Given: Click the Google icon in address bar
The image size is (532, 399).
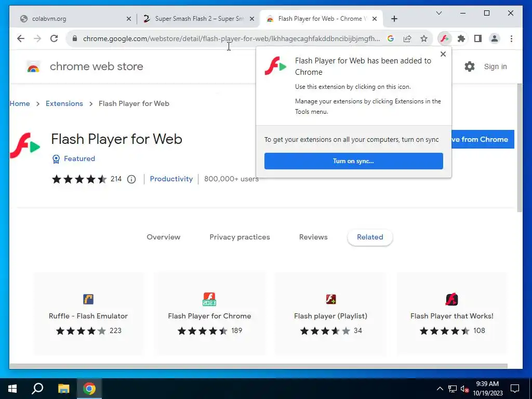Looking at the screenshot, I should [391, 38].
